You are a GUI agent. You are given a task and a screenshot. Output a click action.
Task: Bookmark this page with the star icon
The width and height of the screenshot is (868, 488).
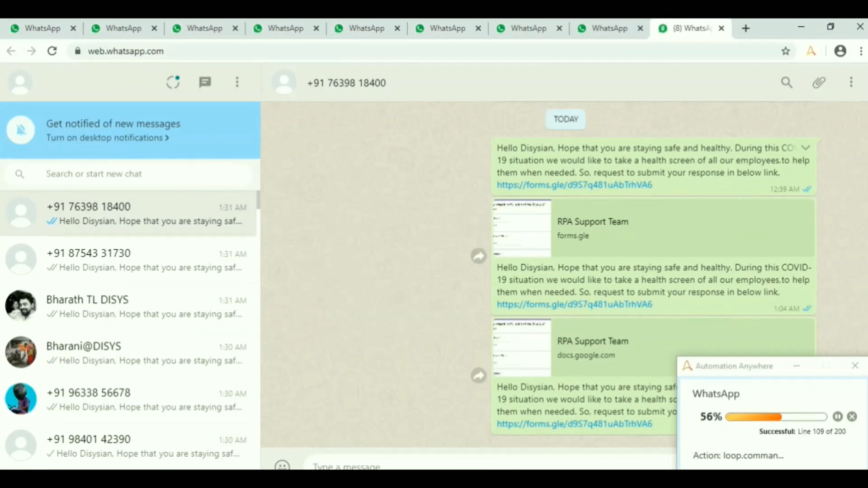(x=786, y=51)
